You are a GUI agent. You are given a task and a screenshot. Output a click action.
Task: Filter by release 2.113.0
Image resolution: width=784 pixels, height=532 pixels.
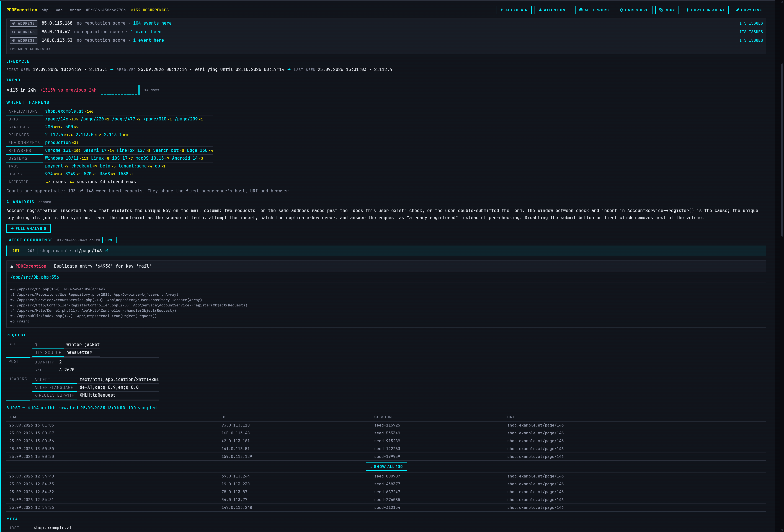[x=84, y=135]
